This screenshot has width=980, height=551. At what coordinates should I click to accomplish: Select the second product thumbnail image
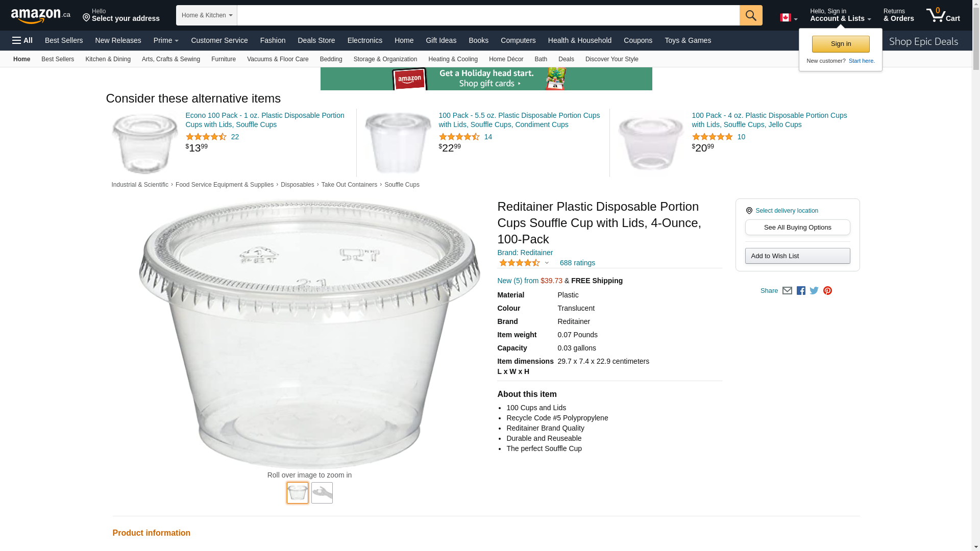click(322, 493)
